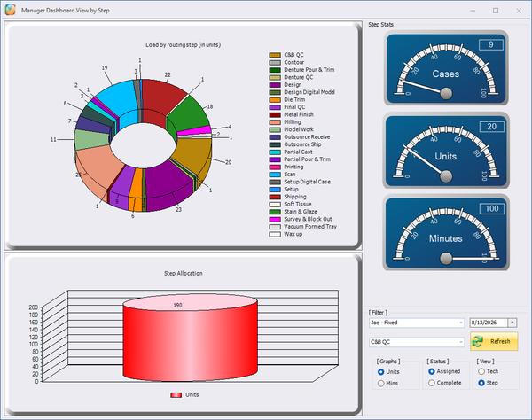532x420 pixels.
Task: Minimize the Manager Dashboard window
Action: tap(473, 11)
